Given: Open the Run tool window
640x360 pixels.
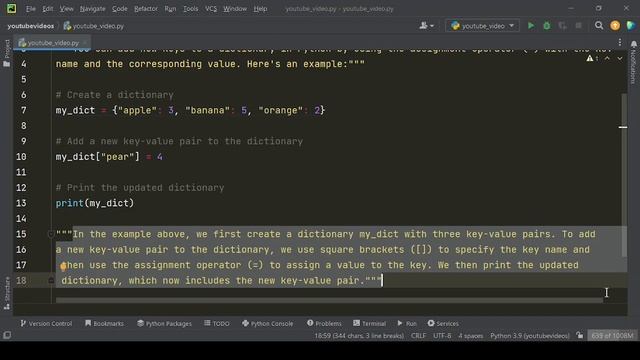Looking at the screenshot, I should click(407, 323).
